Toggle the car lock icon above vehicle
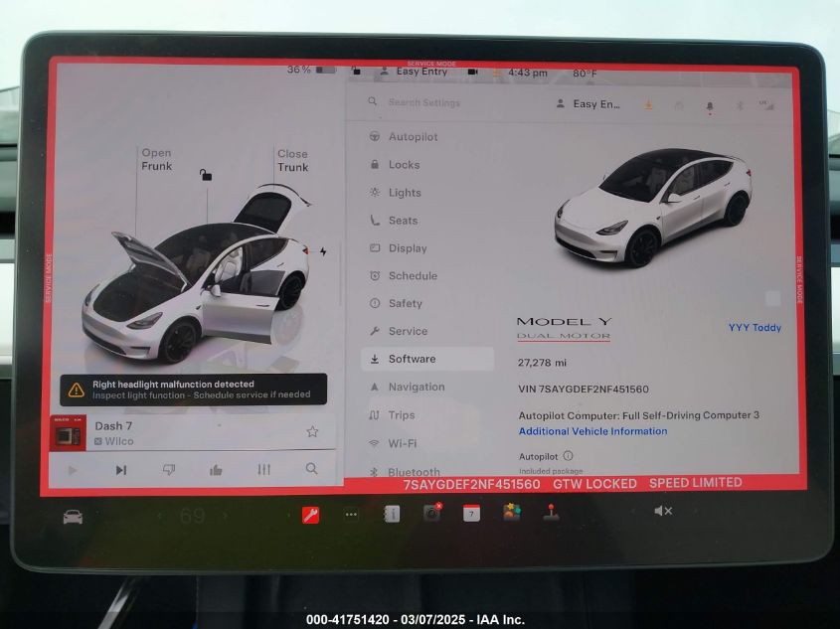Viewport: 840px width, 629px height. point(206,176)
